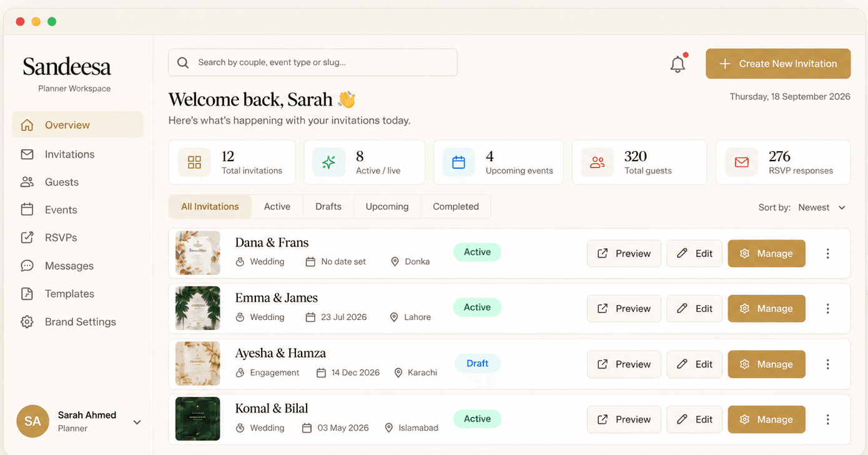This screenshot has height=455, width=868.
Task: Click the Guests people icon in sidebar
Action: (x=27, y=182)
